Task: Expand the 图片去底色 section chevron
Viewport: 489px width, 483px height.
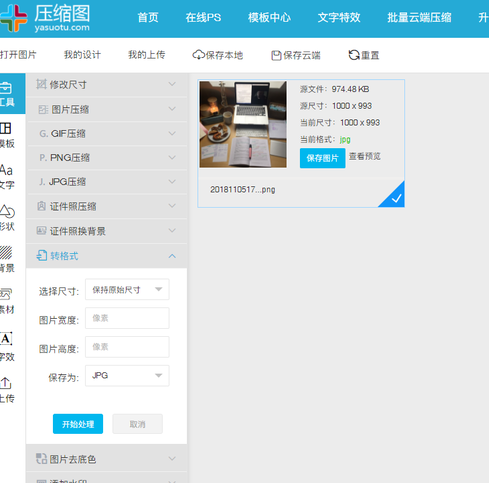Action: tap(172, 459)
